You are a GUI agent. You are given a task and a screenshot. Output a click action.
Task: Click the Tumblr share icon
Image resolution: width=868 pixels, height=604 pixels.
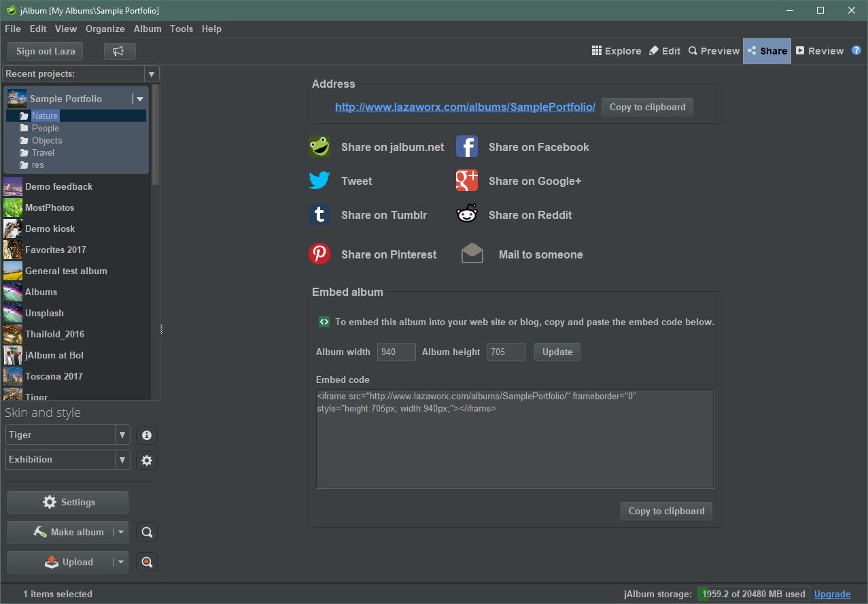point(319,215)
